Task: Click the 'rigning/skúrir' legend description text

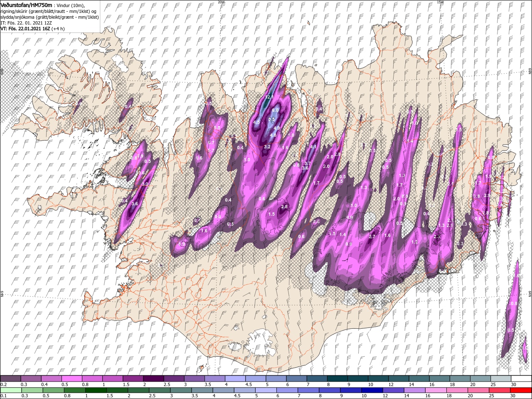Action: coord(14,11)
